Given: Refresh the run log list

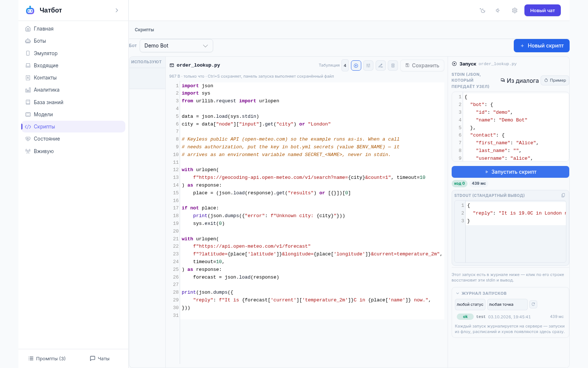Looking at the screenshot, I should pos(533,304).
